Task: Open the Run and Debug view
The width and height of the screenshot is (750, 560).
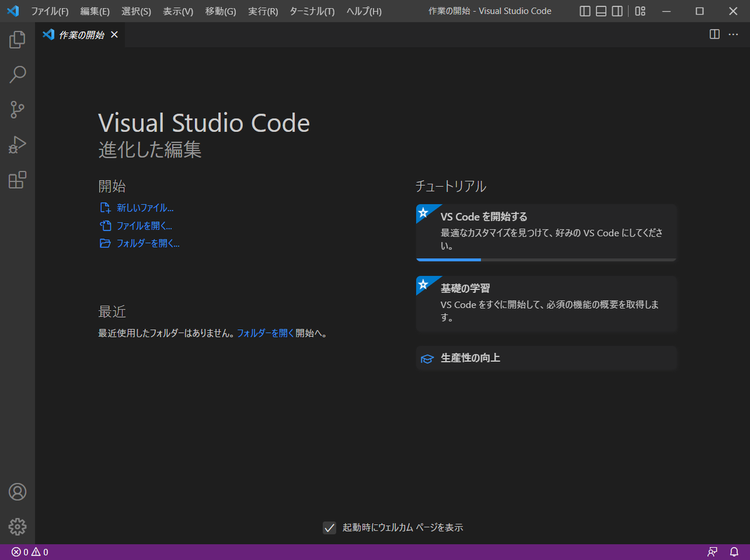Action: (x=17, y=145)
